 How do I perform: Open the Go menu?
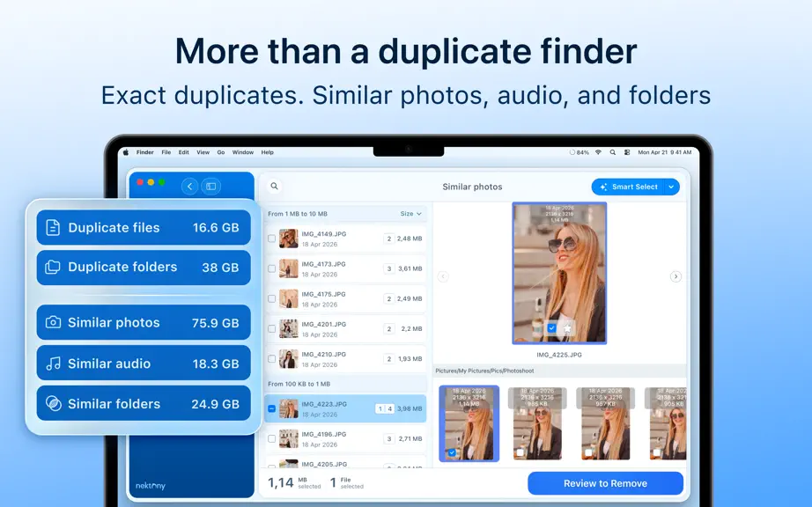[x=221, y=152]
